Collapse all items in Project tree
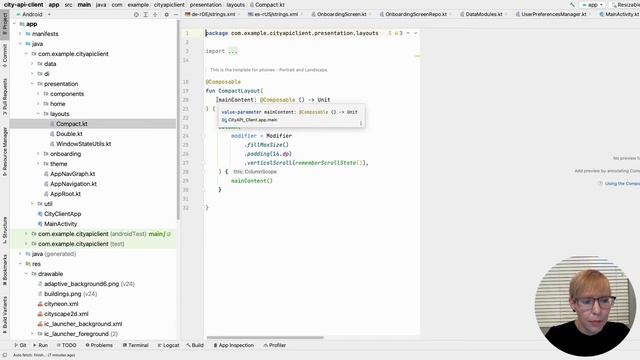 (155, 14)
